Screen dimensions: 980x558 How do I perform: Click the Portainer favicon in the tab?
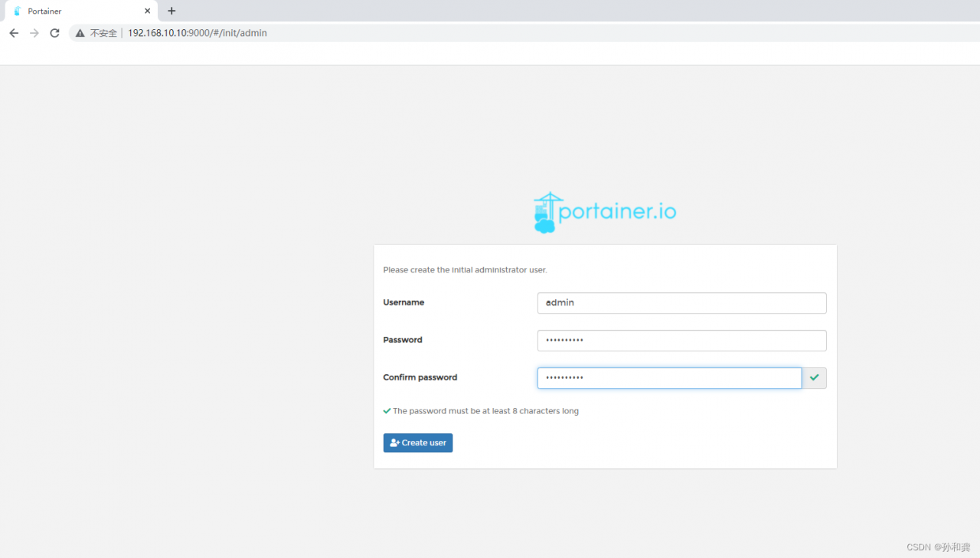(x=18, y=11)
